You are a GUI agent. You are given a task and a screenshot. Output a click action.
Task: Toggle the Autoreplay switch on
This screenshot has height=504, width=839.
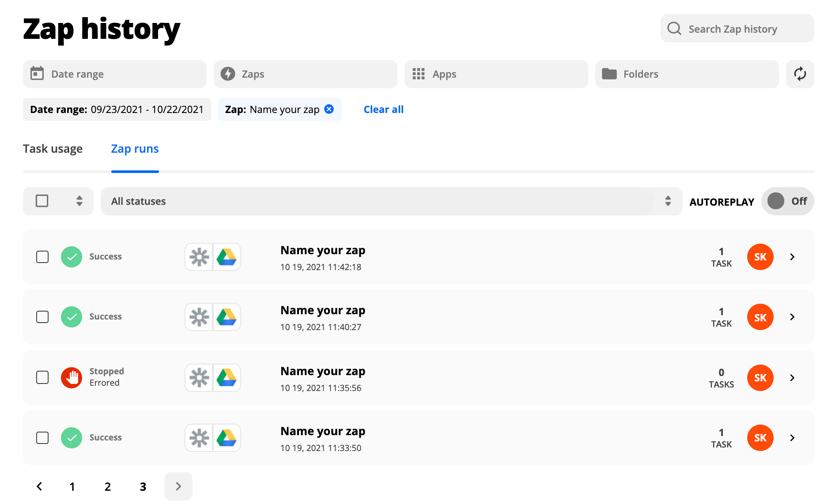(x=787, y=201)
